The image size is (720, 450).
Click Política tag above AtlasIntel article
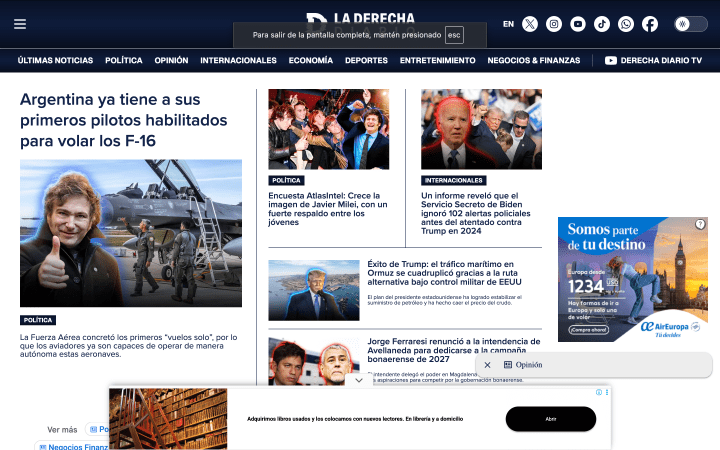(286, 180)
